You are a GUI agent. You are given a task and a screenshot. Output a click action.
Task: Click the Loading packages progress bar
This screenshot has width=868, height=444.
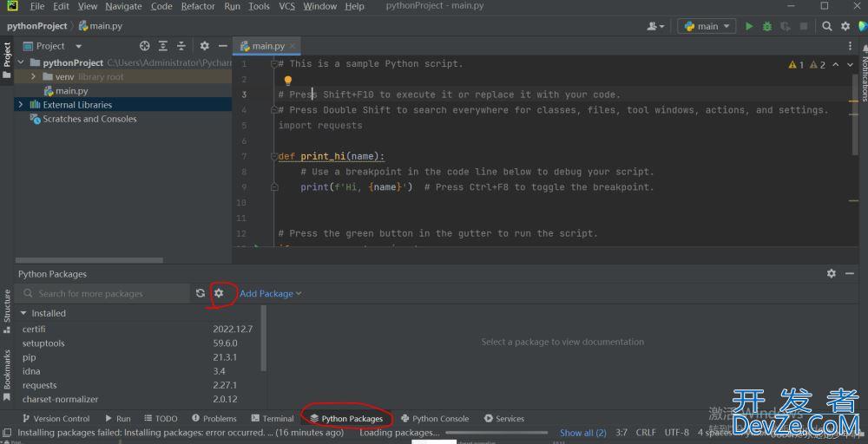pyautogui.click(x=496, y=433)
